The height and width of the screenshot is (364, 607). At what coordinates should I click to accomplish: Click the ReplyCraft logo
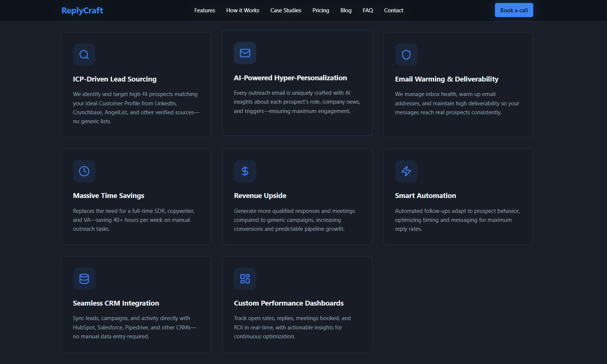point(82,10)
